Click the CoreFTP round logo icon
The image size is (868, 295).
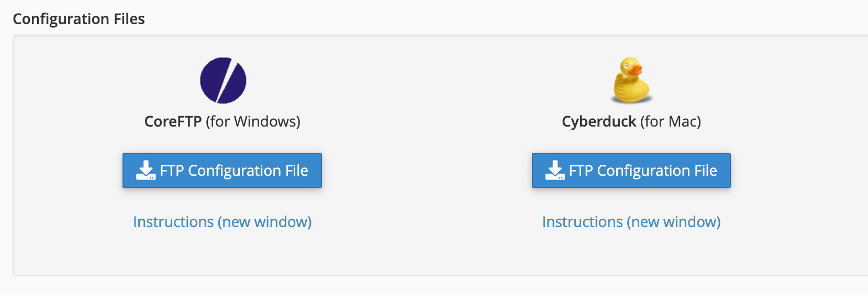click(x=223, y=80)
